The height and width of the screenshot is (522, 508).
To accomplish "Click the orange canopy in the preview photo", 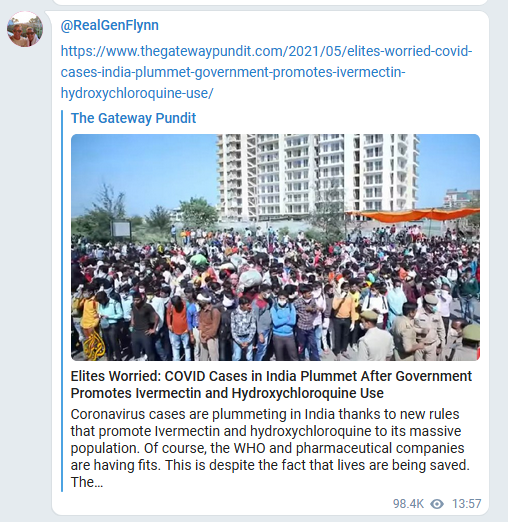I will (417, 215).
